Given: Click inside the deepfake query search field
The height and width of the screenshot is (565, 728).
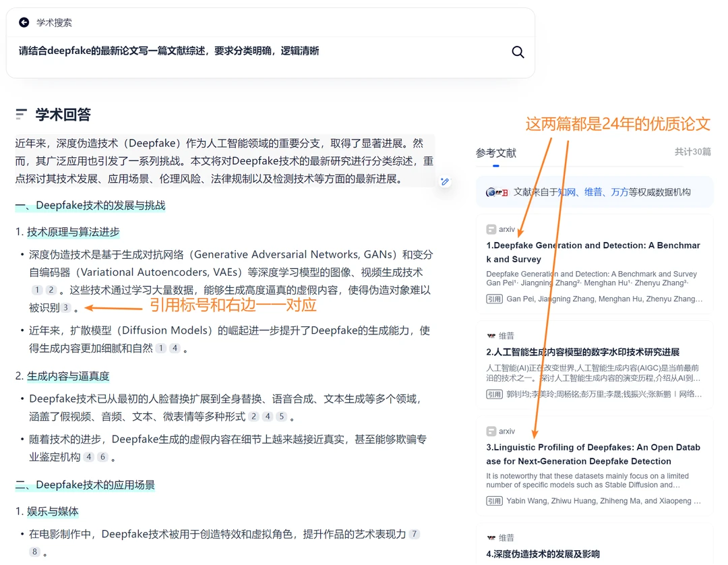Looking at the screenshot, I should [256, 51].
